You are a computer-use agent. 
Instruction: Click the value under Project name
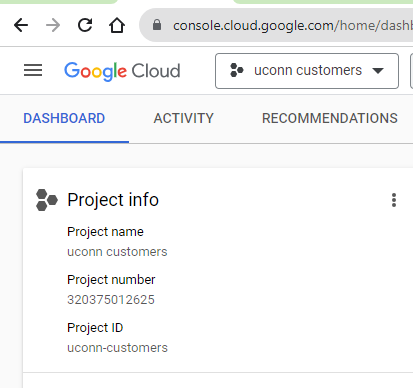(x=117, y=252)
